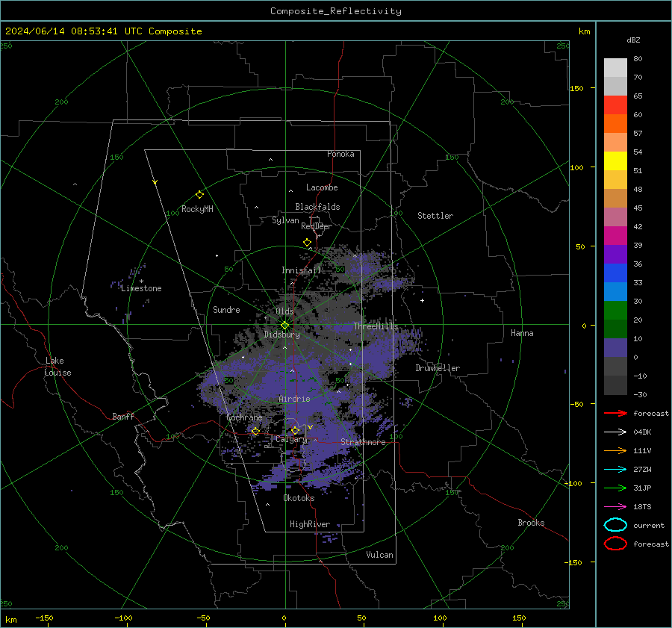Click the RockyMH label
The height and width of the screenshot is (628, 672).
[197, 209]
